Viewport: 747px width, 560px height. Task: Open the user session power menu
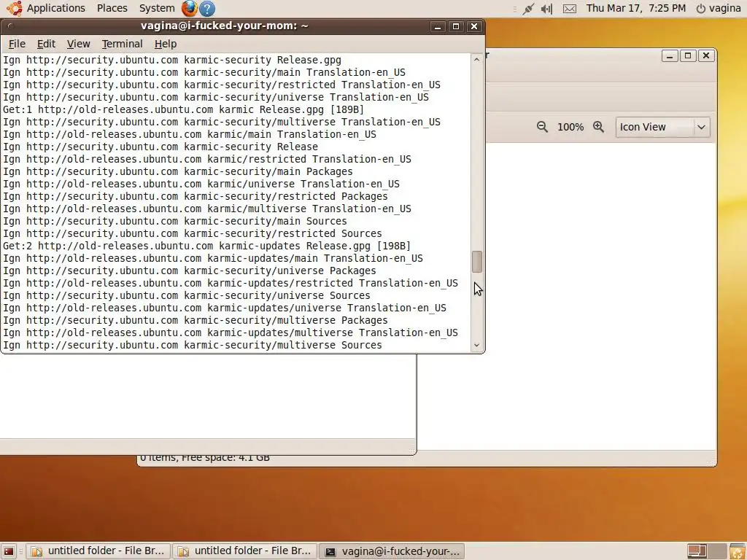coord(719,8)
